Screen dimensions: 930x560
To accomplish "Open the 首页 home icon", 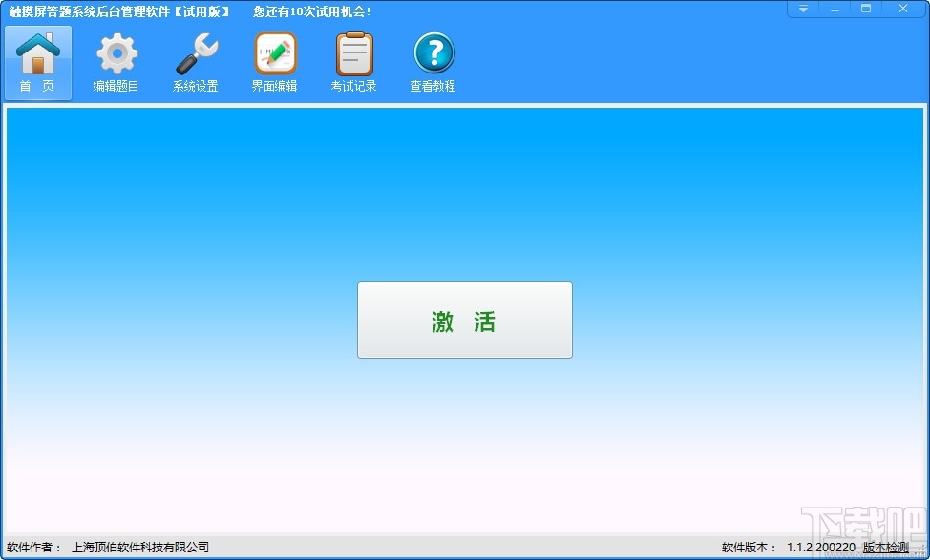I will pyautogui.click(x=38, y=63).
